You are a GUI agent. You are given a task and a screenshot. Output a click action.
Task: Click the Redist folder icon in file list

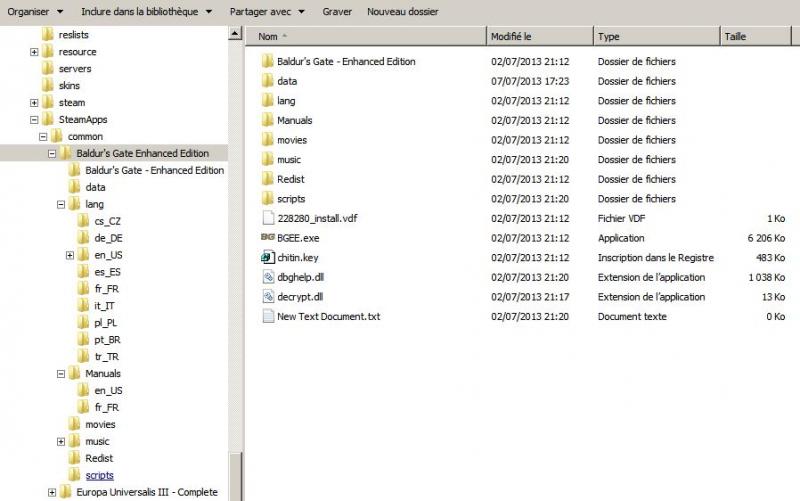coord(268,179)
